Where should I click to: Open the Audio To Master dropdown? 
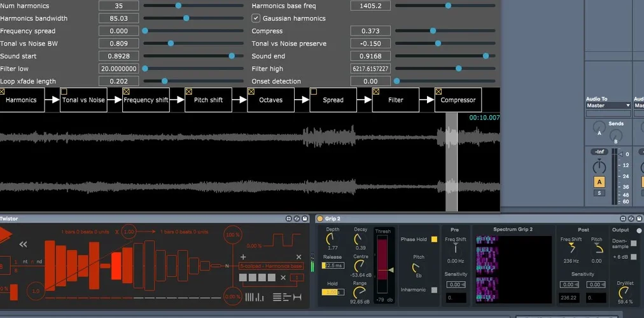click(608, 106)
